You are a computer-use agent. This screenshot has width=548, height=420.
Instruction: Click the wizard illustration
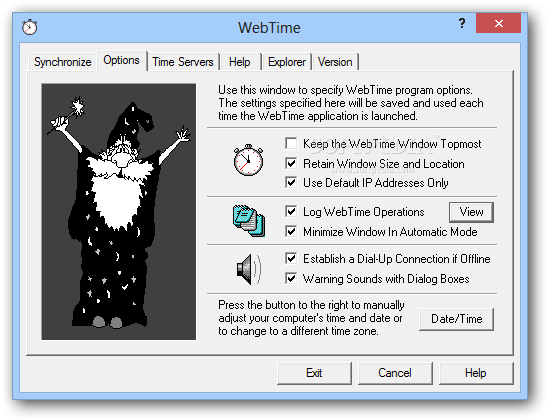(x=118, y=211)
